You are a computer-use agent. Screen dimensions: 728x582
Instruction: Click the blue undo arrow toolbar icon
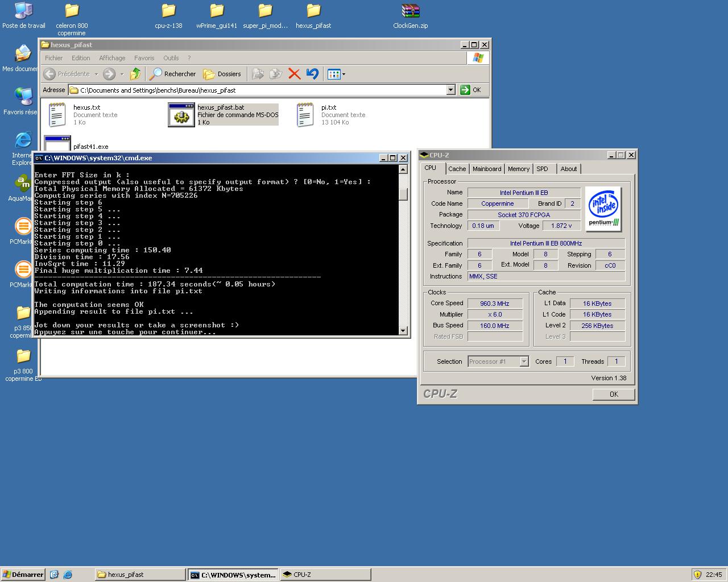point(312,74)
